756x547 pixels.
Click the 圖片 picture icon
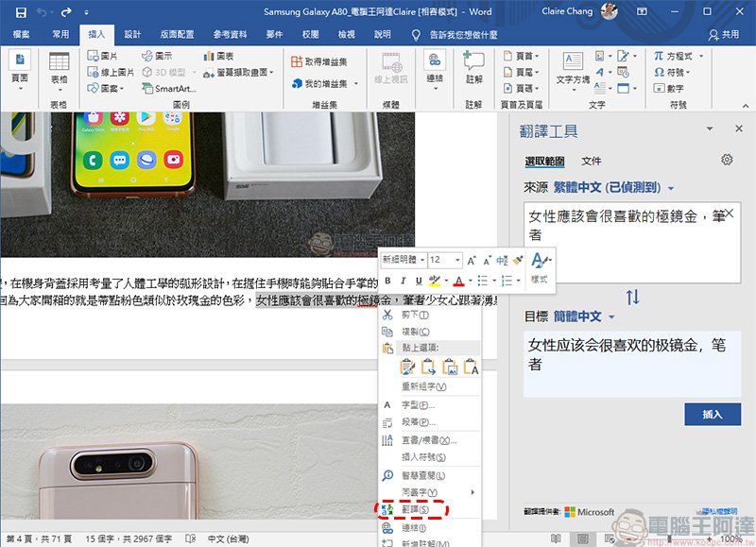click(x=102, y=56)
